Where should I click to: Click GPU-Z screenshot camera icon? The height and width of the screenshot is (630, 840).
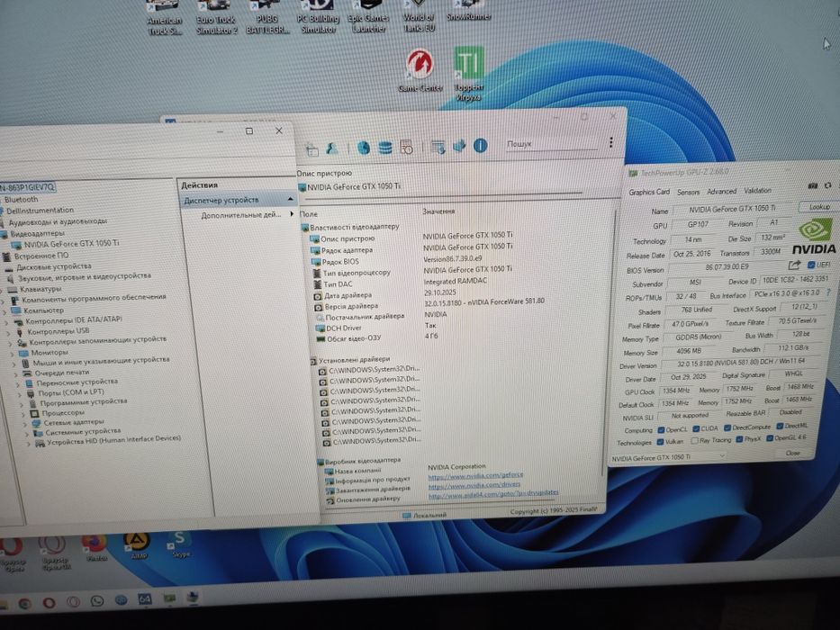(x=813, y=185)
